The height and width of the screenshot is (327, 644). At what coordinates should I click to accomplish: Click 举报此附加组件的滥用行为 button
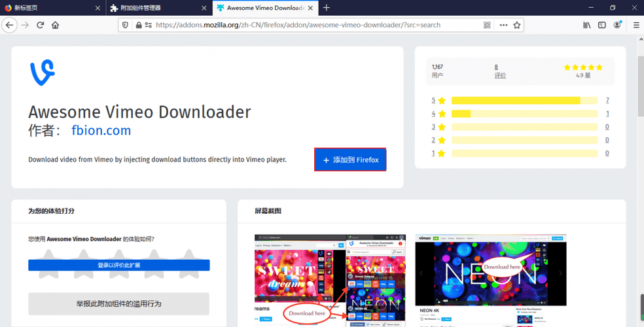[118, 304]
